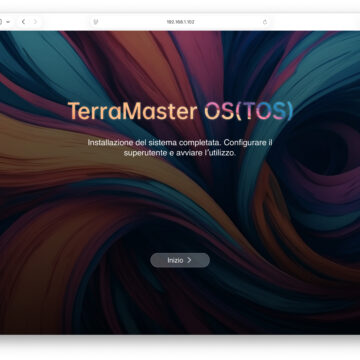Click the 'Installazione del sistema completata' message
The image size is (360, 360).
pyautogui.click(x=180, y=148)
